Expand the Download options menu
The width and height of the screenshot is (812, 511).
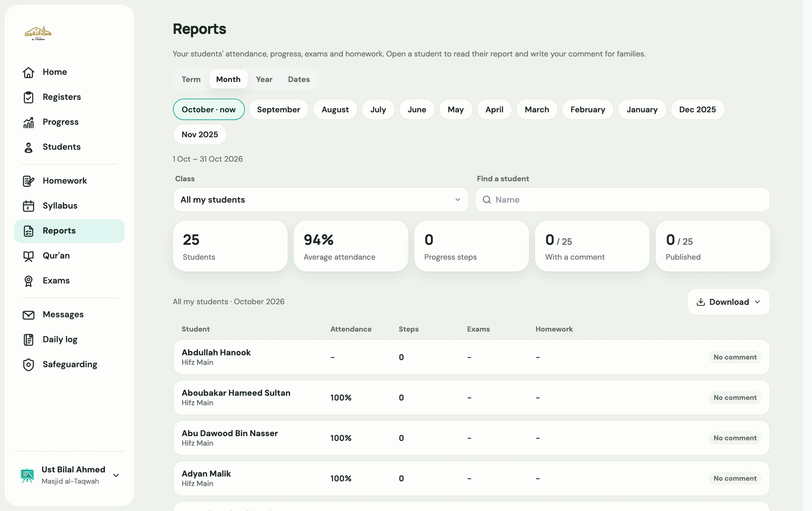point(728,302)
